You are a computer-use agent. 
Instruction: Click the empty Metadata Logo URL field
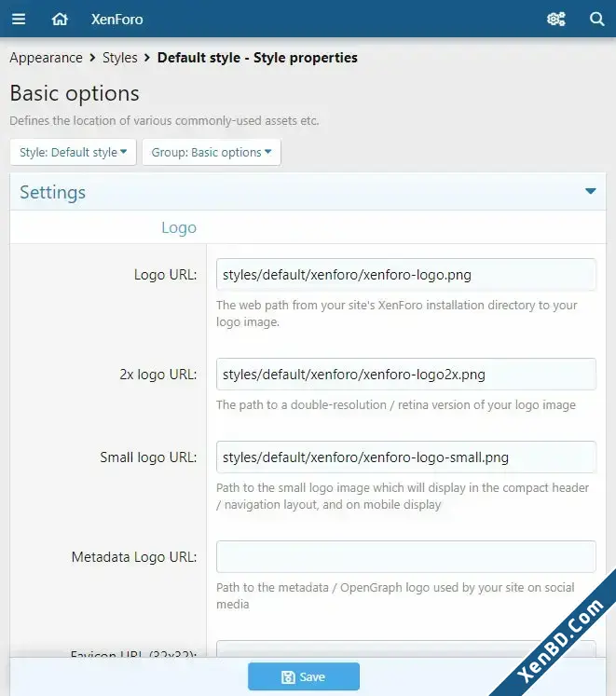click(x=406, y=556)
